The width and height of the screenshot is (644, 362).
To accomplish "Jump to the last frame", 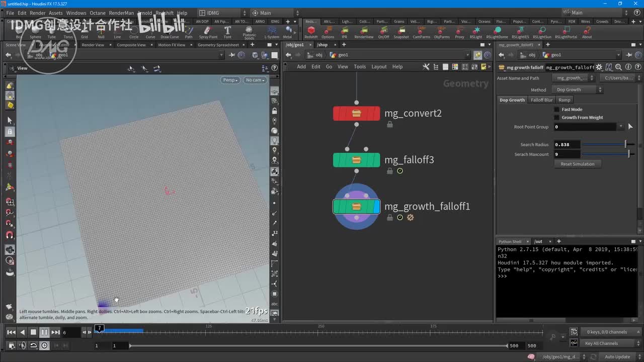I will pos(55,332).
